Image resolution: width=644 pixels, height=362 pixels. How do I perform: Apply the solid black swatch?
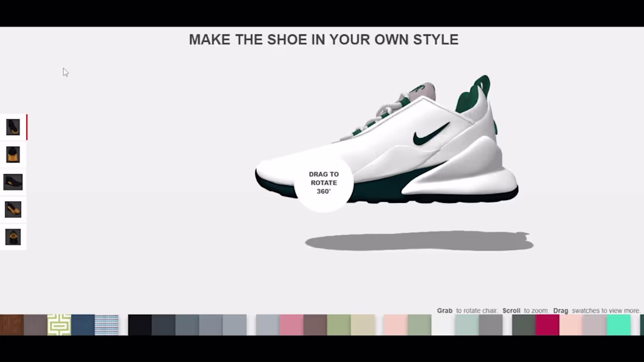point(141,326)
